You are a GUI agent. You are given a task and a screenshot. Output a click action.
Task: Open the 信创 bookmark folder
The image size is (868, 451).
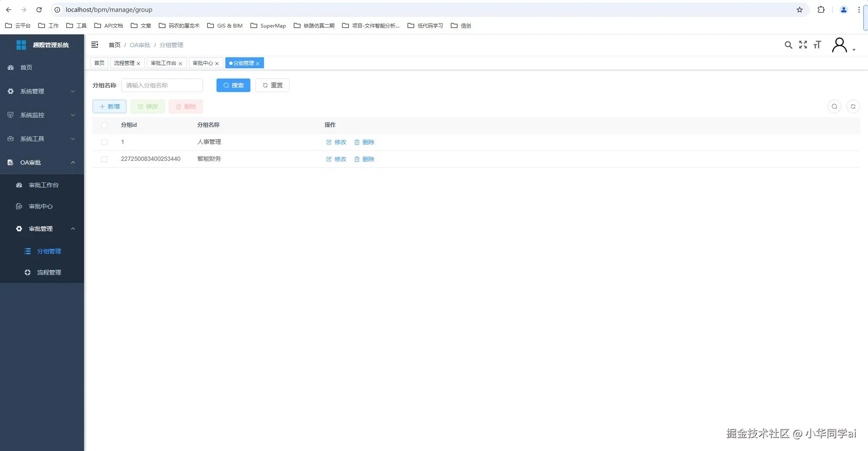coord(461,25)
